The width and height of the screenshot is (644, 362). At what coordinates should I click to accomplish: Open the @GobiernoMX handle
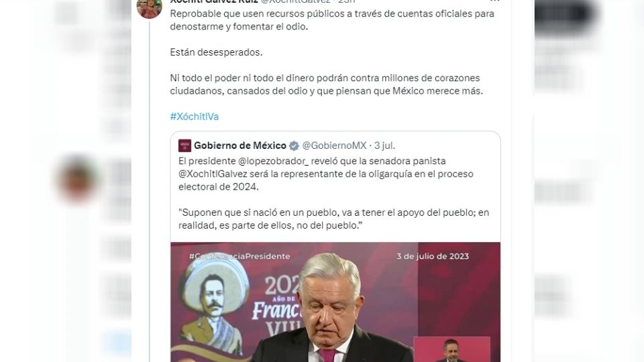click(x=334, y=145)
